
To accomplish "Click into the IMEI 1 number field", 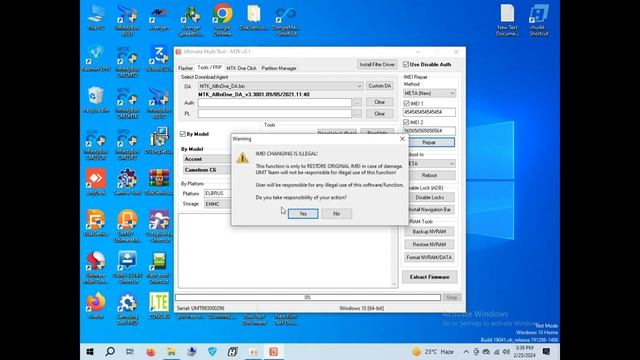I will click(x=429, y=112).
